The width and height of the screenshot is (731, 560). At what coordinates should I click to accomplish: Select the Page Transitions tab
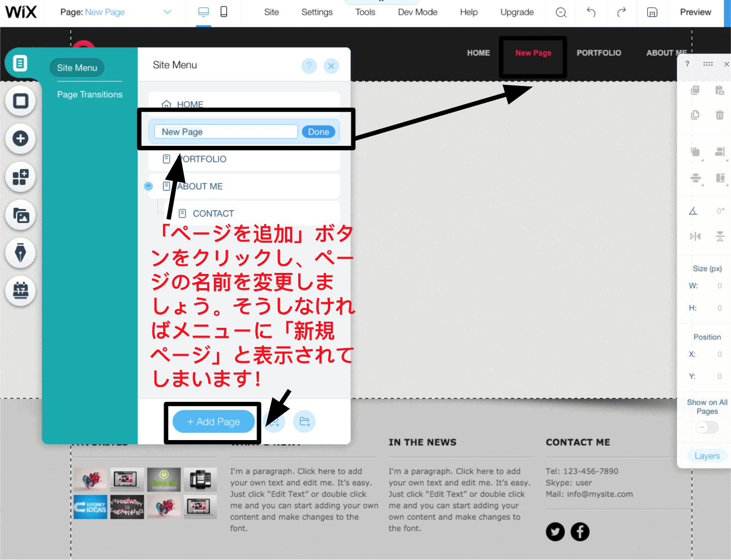[x=90, y=95]
